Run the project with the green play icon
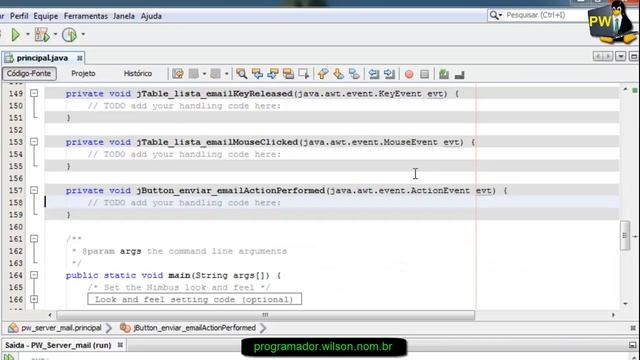This screenshot has width=640, height=360. coord(16,35)
